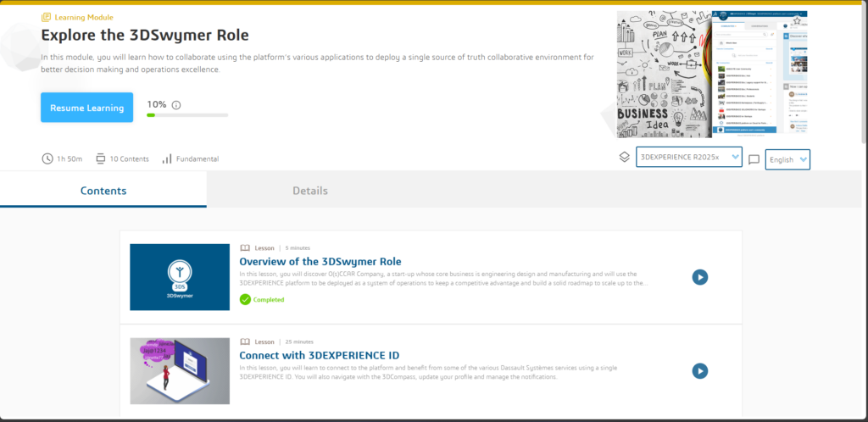Click the feedback speech bubble icon
Viewport: 868px width, 422px height.
pos(754,159)
